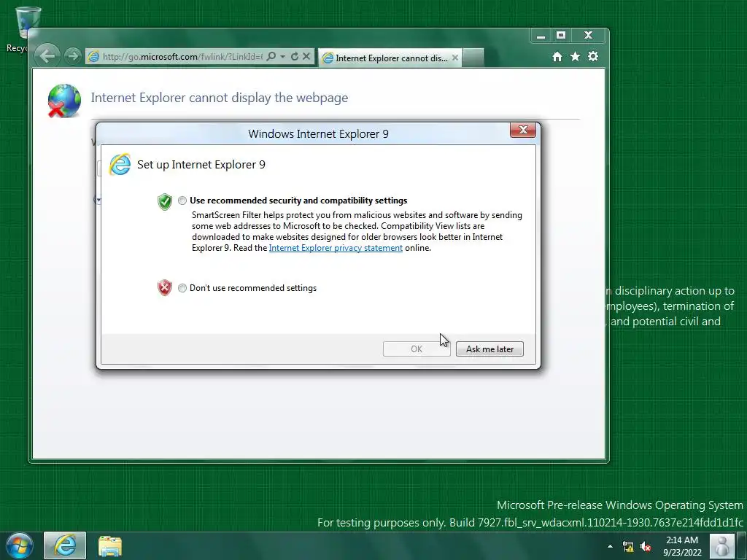747x560 pixels.
Task: Open a new tab with the blank tab button
Action: click(x=473, y=58)
